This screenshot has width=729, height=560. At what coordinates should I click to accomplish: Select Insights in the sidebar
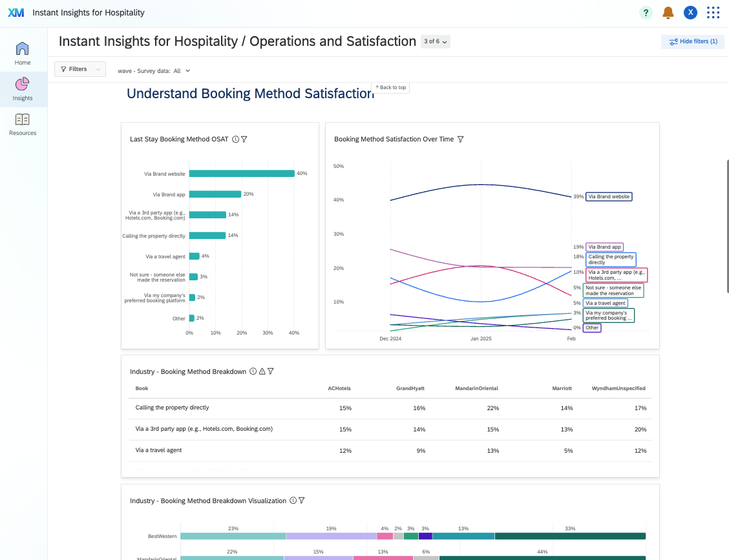pyautogui.click(x=23, y=89)
